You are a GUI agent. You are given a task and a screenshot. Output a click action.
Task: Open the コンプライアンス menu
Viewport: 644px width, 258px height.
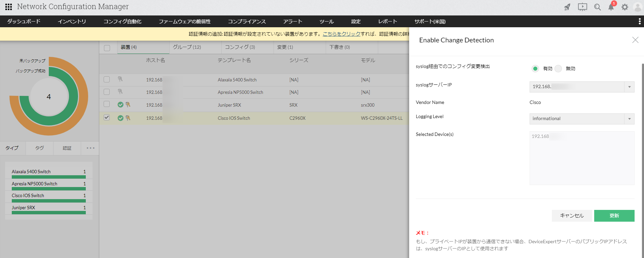(247, 22)
